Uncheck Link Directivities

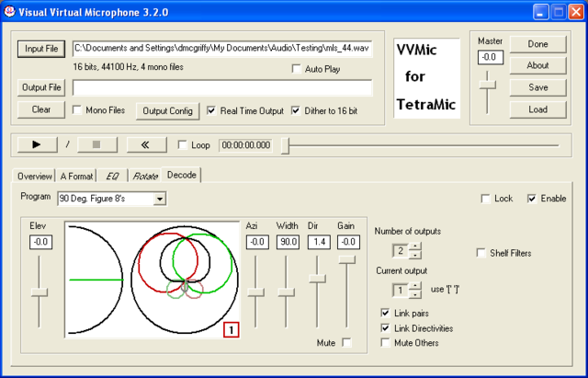coord(385,328)
